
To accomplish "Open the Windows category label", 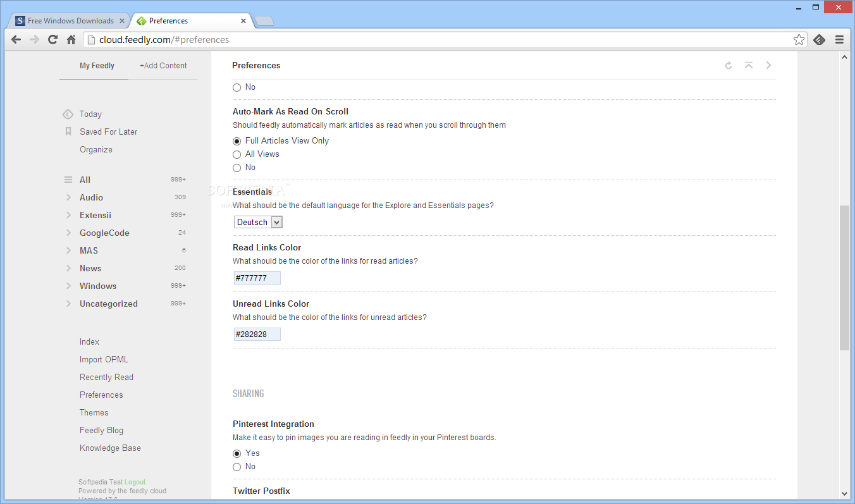I will pos(98,286).
